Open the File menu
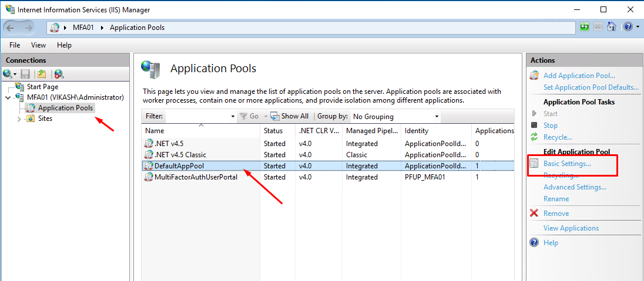644x281 pixels. click(15, 45)
